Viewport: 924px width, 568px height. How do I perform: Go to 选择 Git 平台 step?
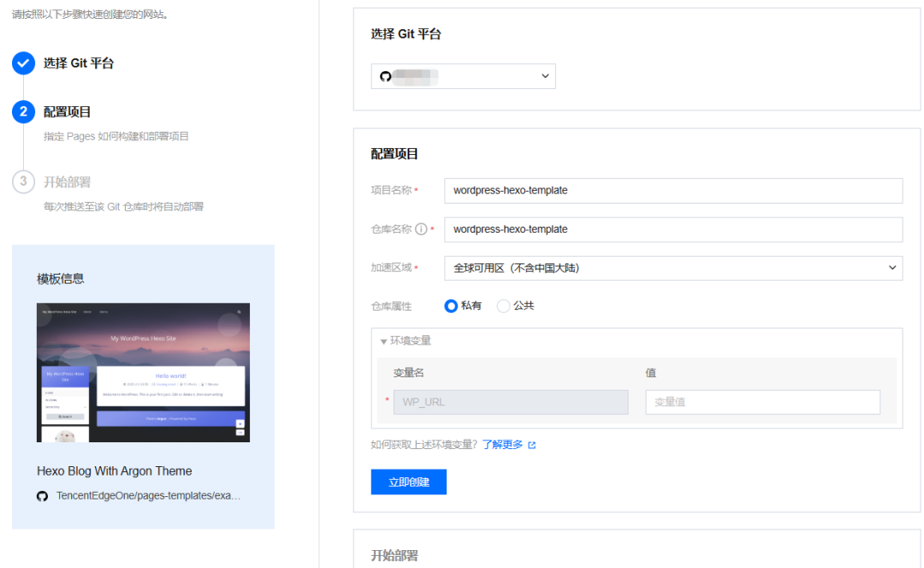pyautogui.click(x=79, y=63)
